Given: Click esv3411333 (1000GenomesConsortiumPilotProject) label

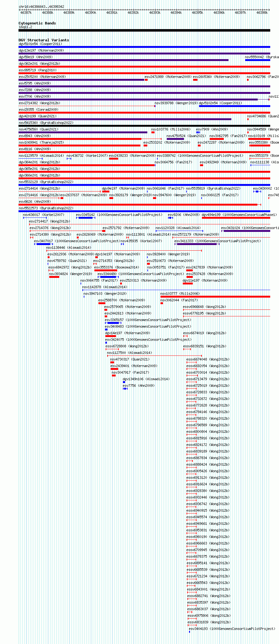Looking at the screenshot, I should coord(218,241).
